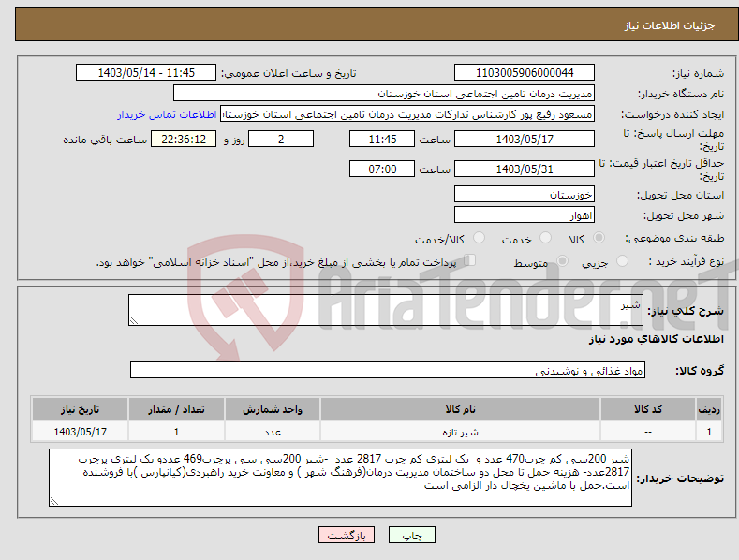Click the شیر تازه cell in table
The height and width of the screenshot is (560, 739).
point(460,432)
